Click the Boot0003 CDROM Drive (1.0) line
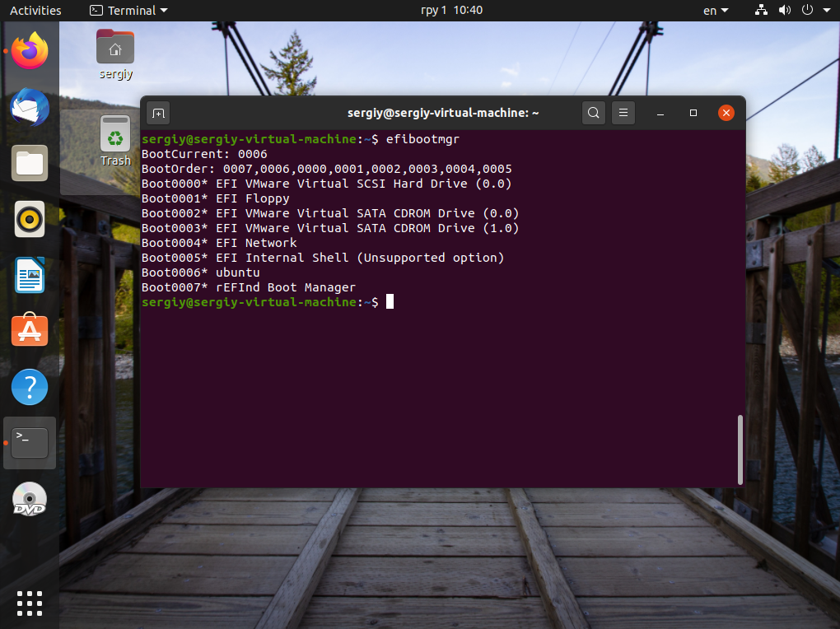The image size is (840, 629). coord(330,228)
